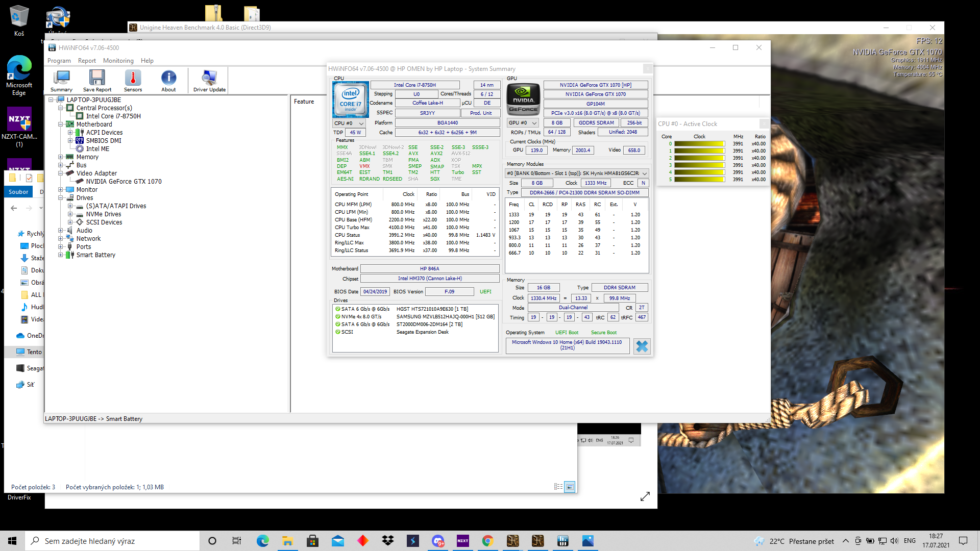Open the Monitoring menu
Screen dimensions: 980x551
point(118,61)
